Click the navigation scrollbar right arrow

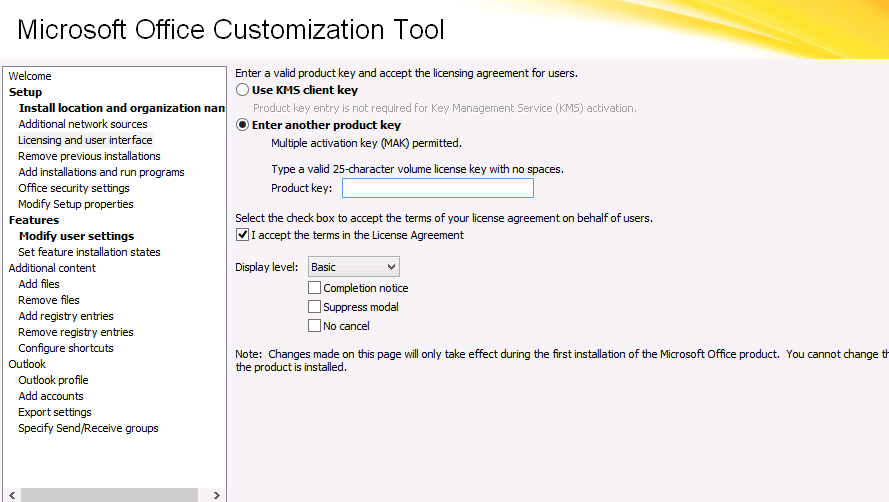coord(217,495)
